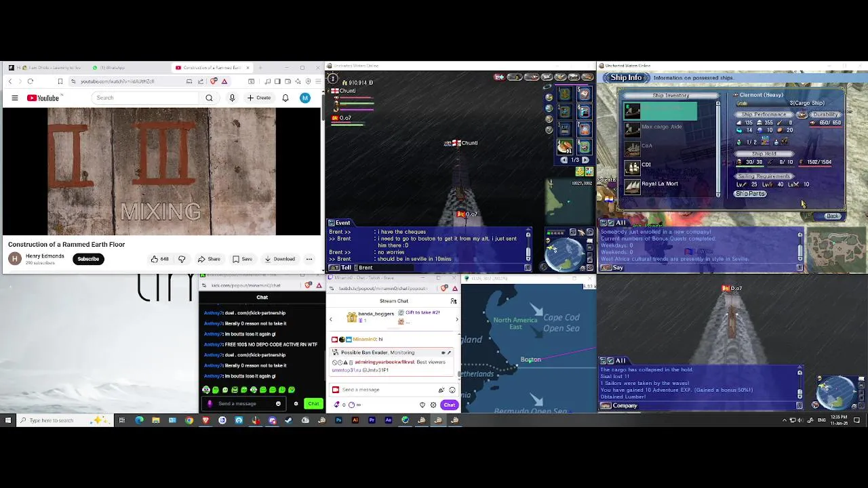868x488 pixels.
Task: Select Royal La Mort in Ship Inventory
Action: [660, 184]
